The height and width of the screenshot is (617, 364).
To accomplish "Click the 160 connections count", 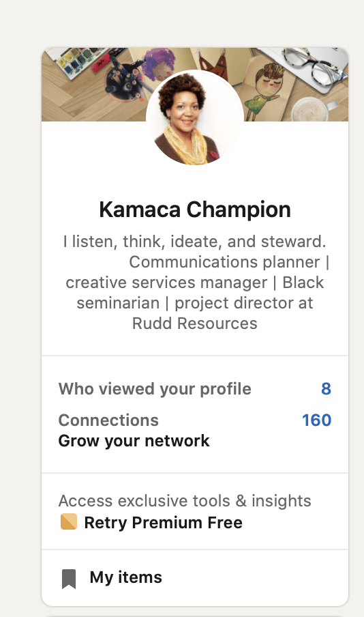I will point(316,420).
